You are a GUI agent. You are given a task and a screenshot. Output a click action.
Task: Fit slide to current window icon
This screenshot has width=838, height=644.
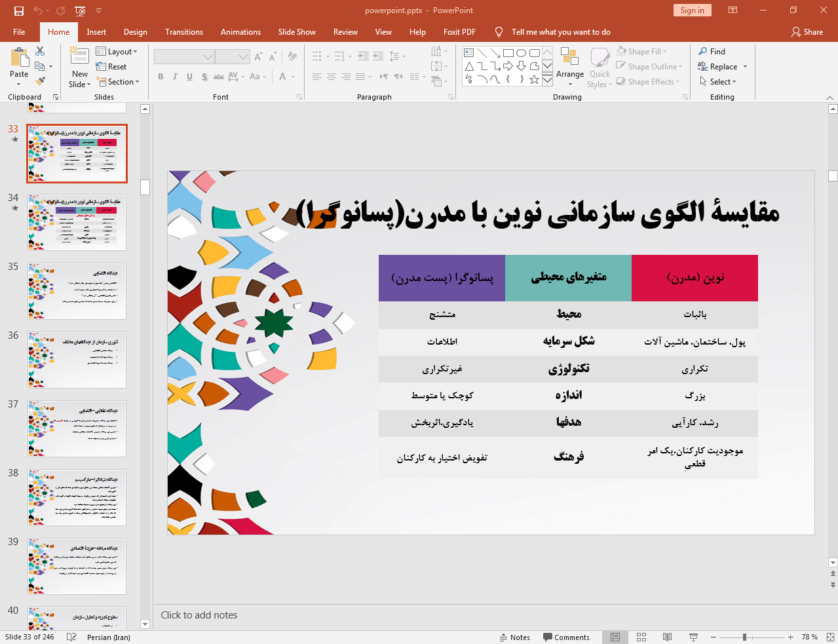830,637
